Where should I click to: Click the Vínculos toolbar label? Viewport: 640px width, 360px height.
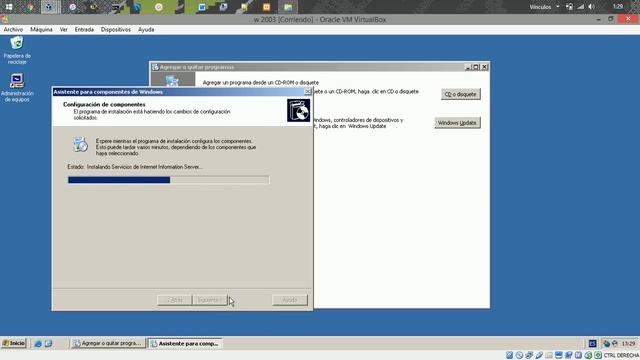point(540,7)
